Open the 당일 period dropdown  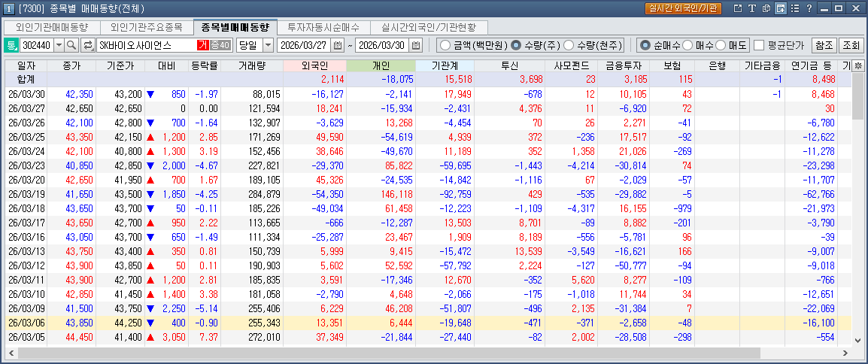pos(268,45)
